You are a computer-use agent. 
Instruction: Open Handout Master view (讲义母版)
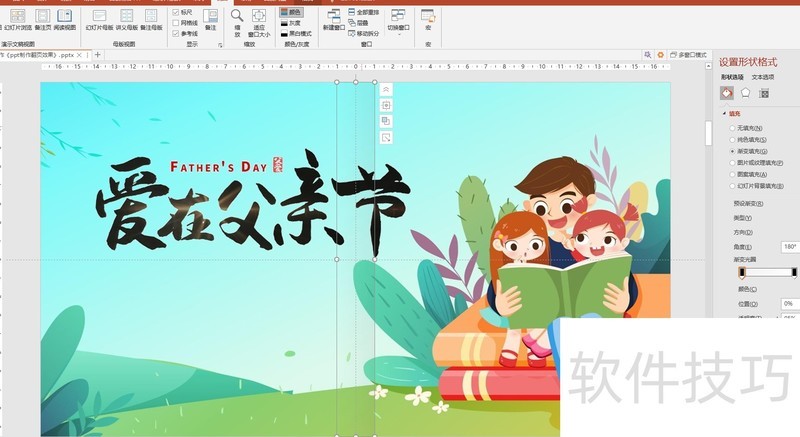pos(127,20)
